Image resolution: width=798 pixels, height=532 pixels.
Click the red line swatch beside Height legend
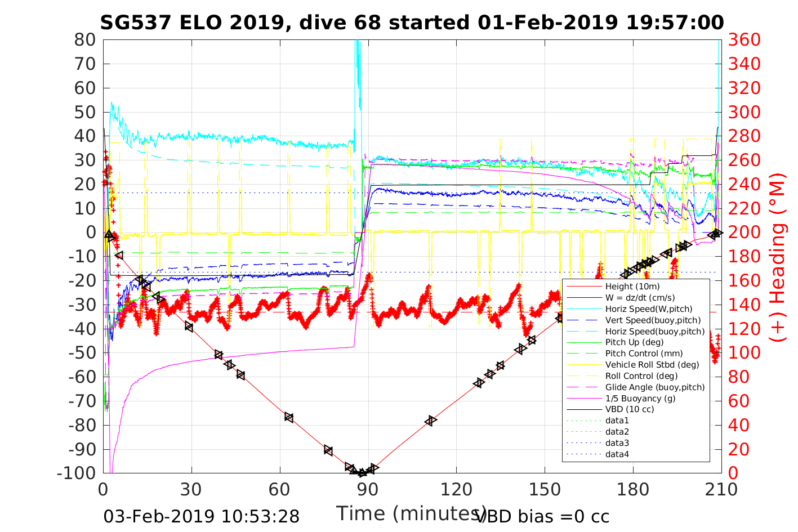pos(584,287)
